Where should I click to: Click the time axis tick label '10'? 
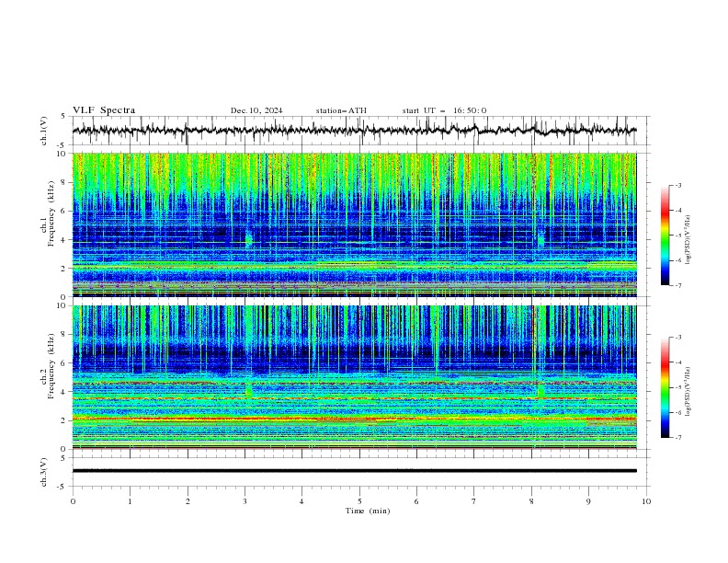646,501
